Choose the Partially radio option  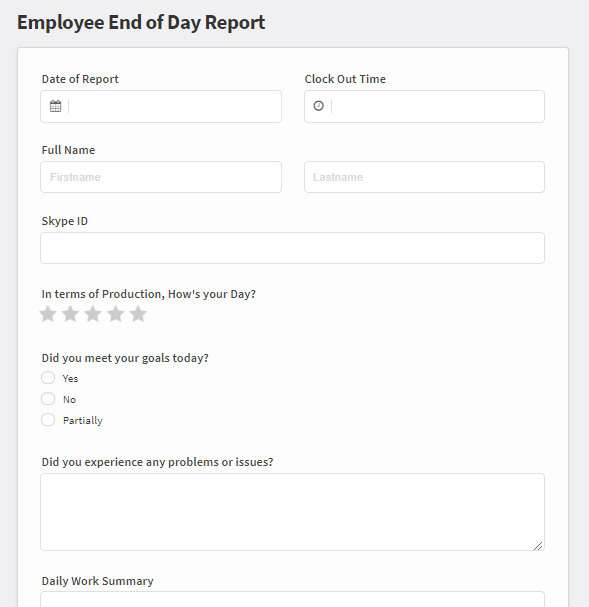point(48,420)
